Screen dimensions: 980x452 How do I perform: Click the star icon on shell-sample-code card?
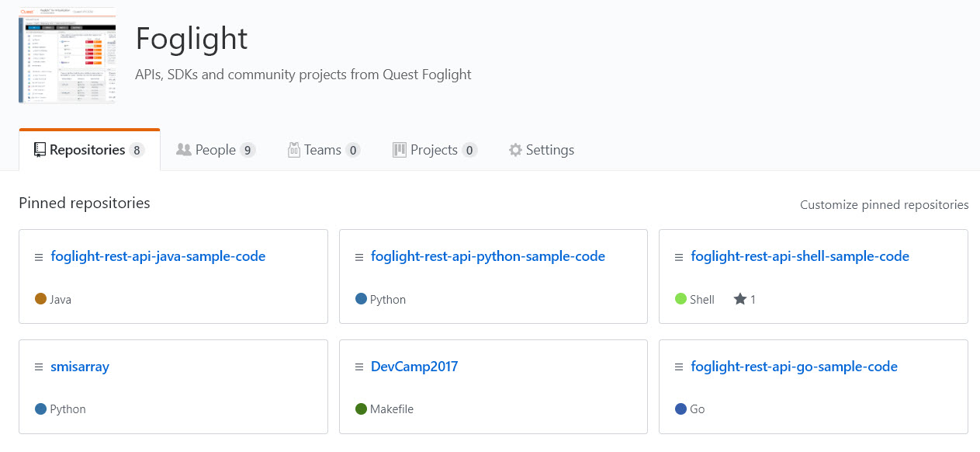(x=739, y=299)
